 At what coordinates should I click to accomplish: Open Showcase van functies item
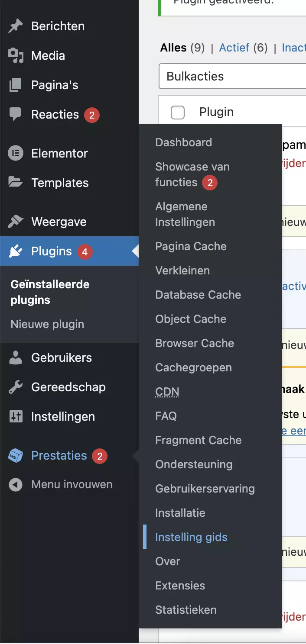192,174
